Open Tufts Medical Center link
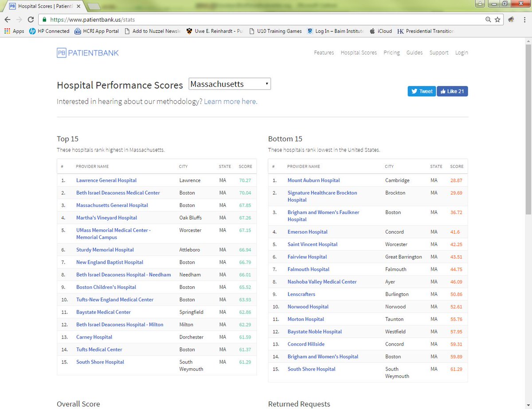532x409 pixels. pos(99,349)
